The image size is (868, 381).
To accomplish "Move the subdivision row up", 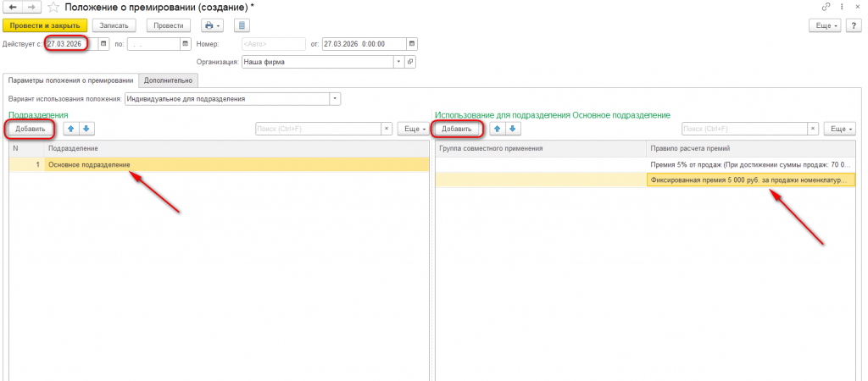I will coord(70,129).
